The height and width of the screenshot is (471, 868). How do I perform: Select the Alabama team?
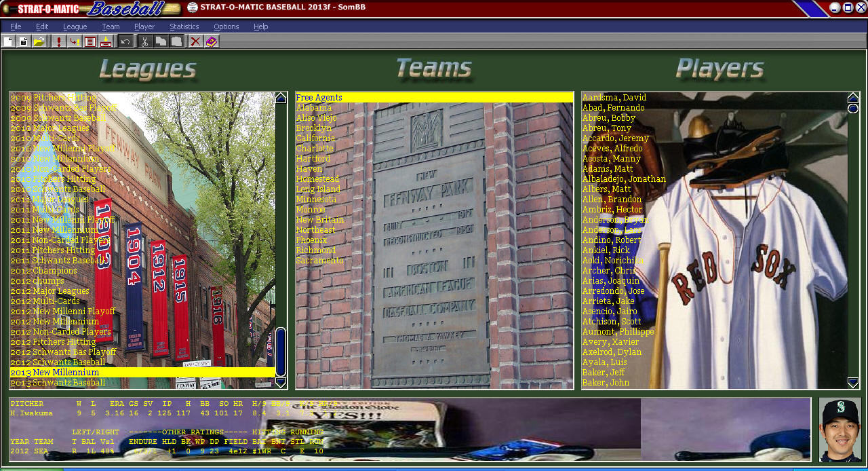pyautogui.click(x=314, y=108)
